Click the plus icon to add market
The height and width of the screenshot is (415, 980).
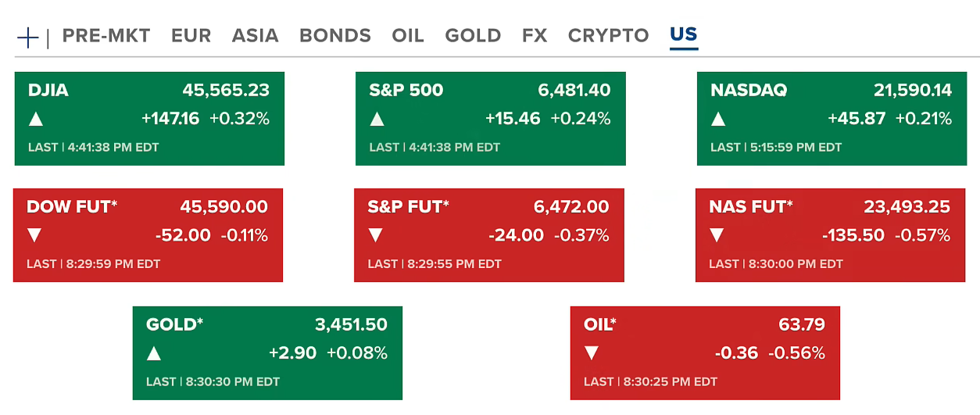click(28, 37)
